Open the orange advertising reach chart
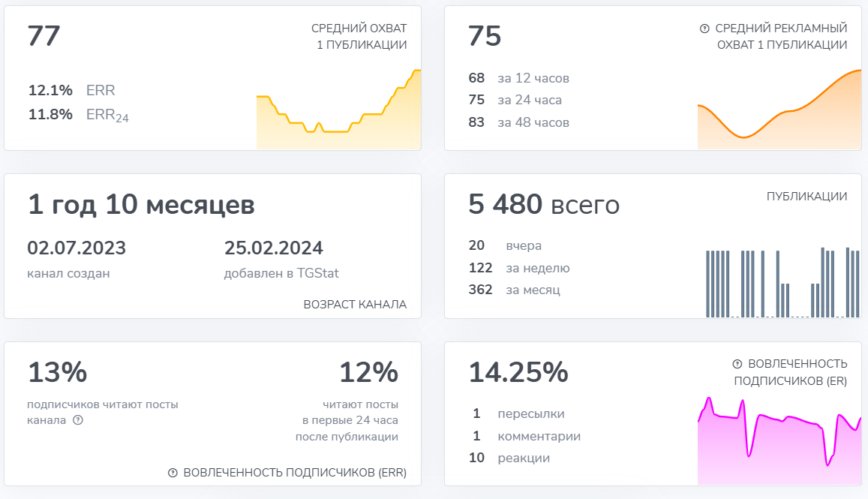Image resolution: width=868 pixels, height=499 pixels. point(779,109)
